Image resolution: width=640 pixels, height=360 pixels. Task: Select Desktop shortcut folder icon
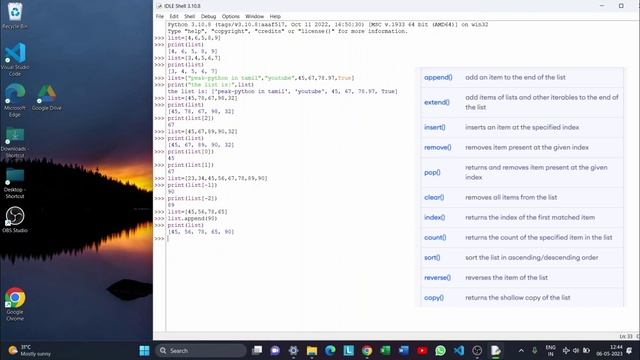[x=15, y=183]
